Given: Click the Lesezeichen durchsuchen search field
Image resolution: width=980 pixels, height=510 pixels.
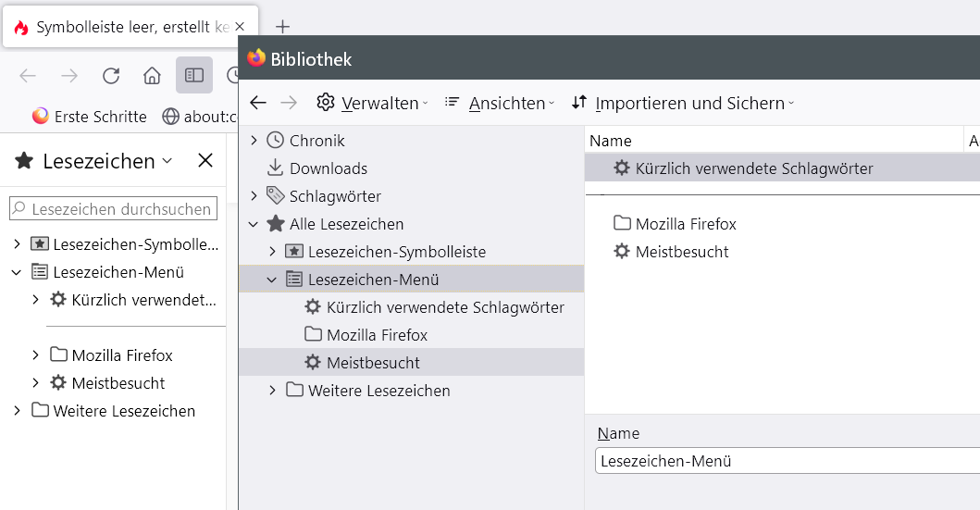Looking at the screenshot, I should click(113, 209).
